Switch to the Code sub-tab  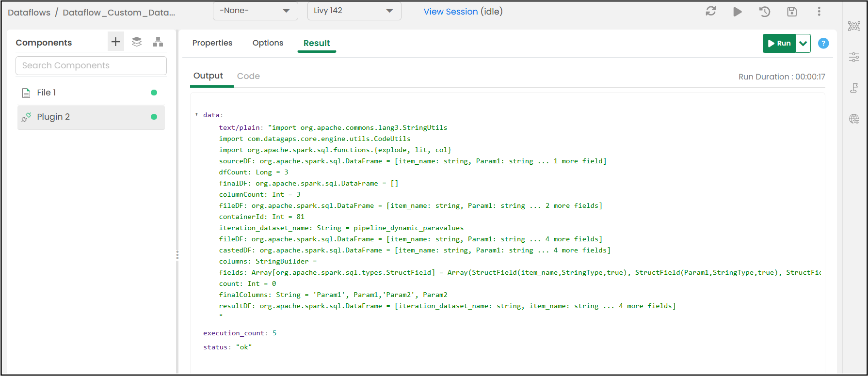click(x=248, y=76)
